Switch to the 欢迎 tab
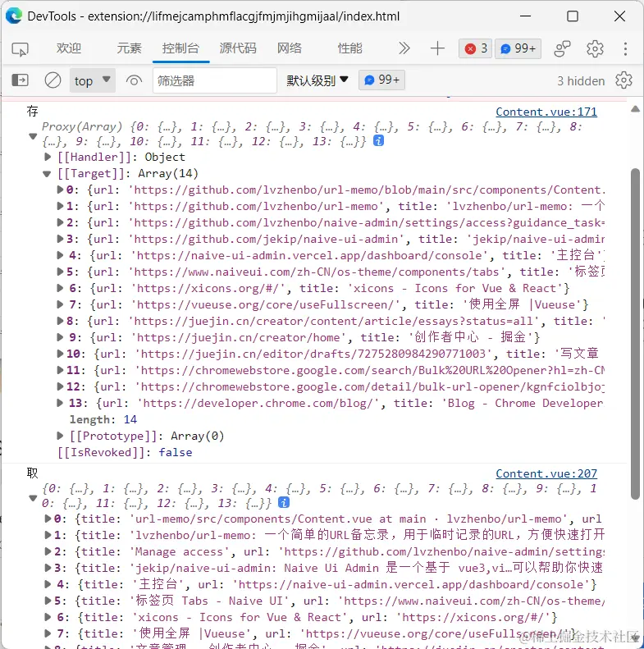The image size is (644, 649). (x=69, y=48)
